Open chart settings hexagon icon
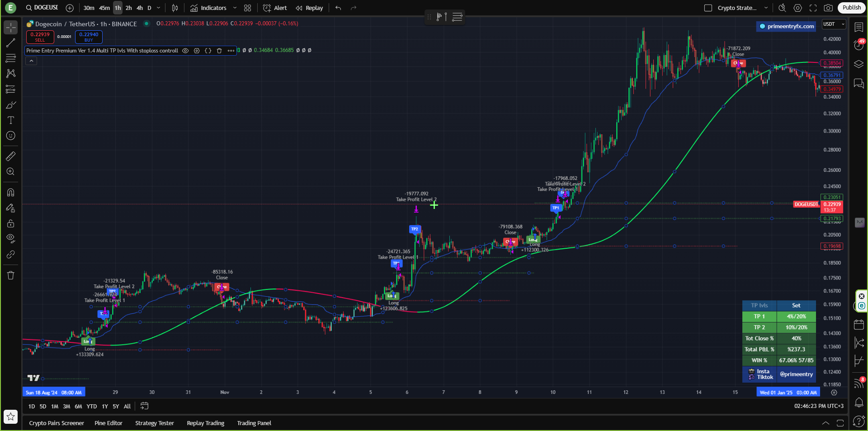 [798, 8]
